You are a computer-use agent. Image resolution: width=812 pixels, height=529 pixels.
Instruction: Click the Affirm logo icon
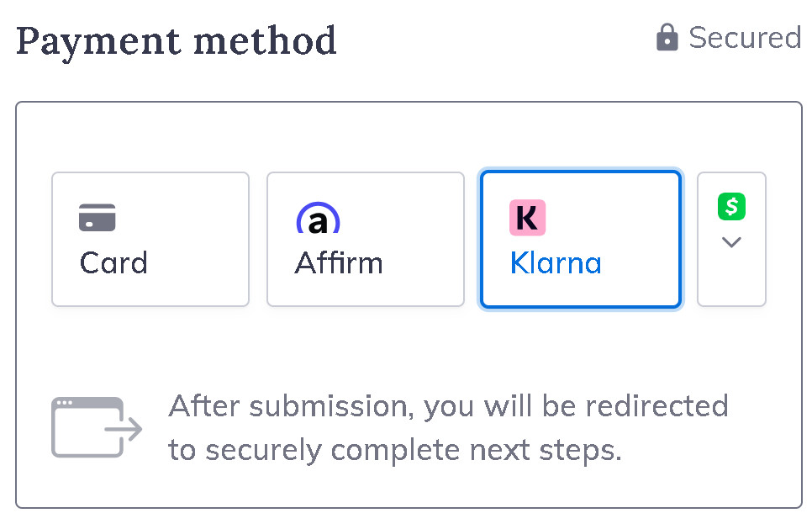[318, 219]
